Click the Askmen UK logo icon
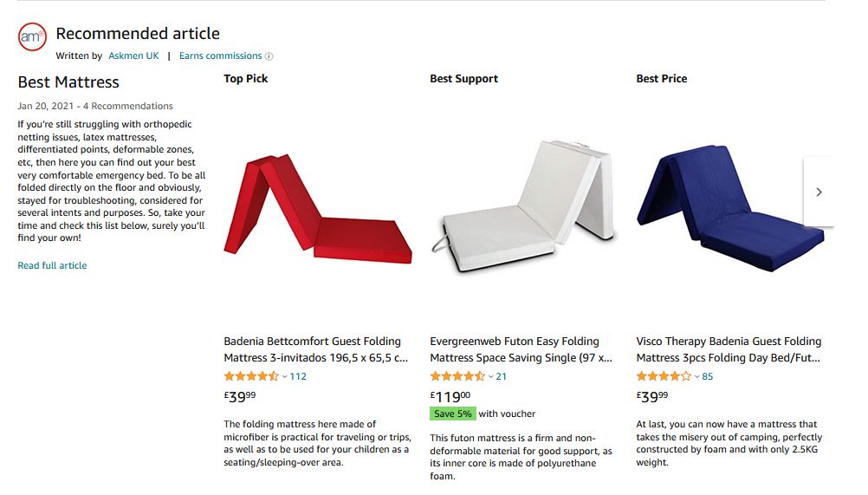The height and width of the screenshot is (495, 868). [32, 36]
